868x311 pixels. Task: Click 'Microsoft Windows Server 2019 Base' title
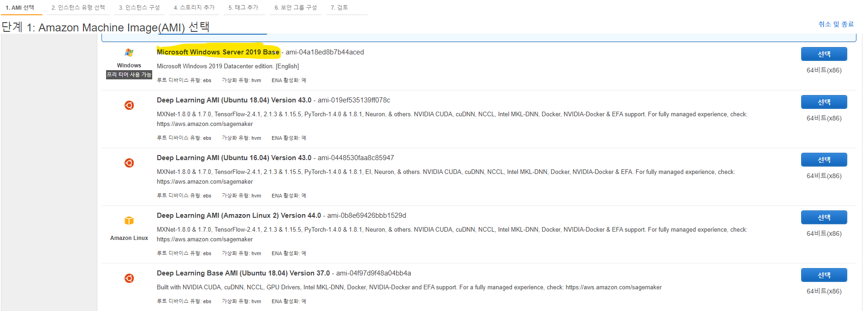coord(218,52)
